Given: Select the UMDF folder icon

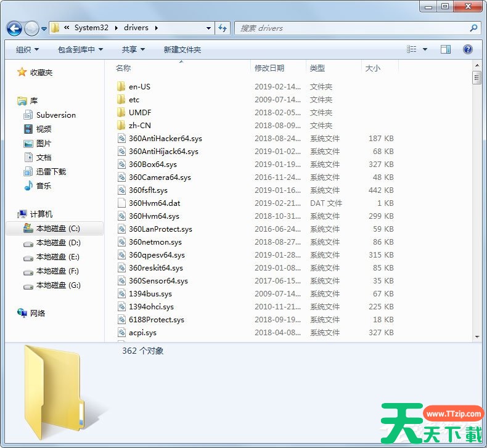Looking at the screenshot, I should pyautogui.click(x=121, y=112).
